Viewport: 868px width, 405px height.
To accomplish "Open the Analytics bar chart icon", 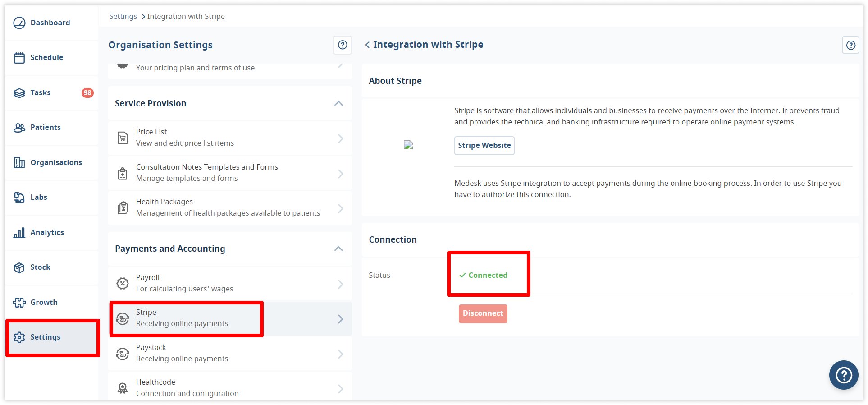I will pos(19,233).
